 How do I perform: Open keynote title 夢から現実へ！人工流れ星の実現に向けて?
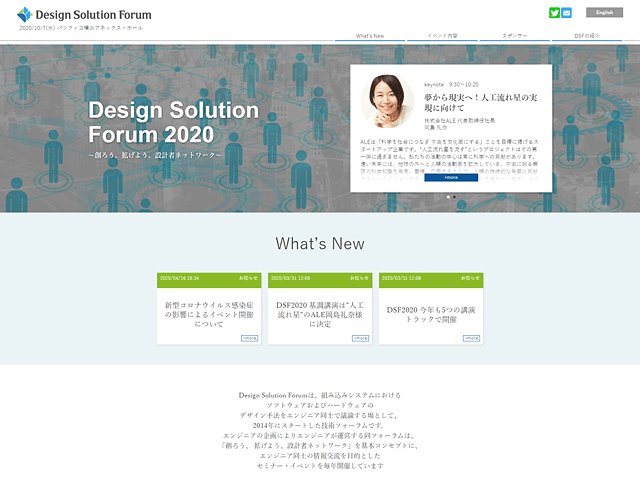click(x=480, y=102)
